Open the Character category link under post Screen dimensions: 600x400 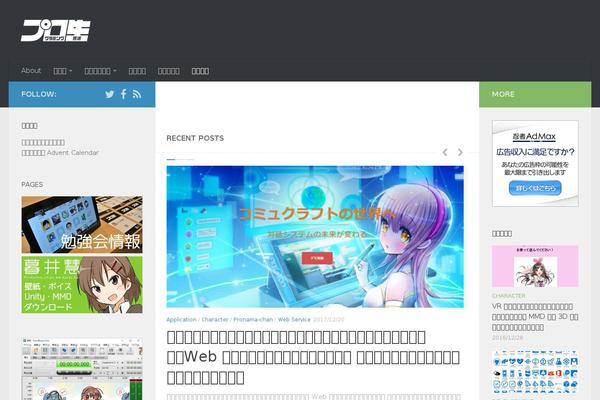(215, 320)
